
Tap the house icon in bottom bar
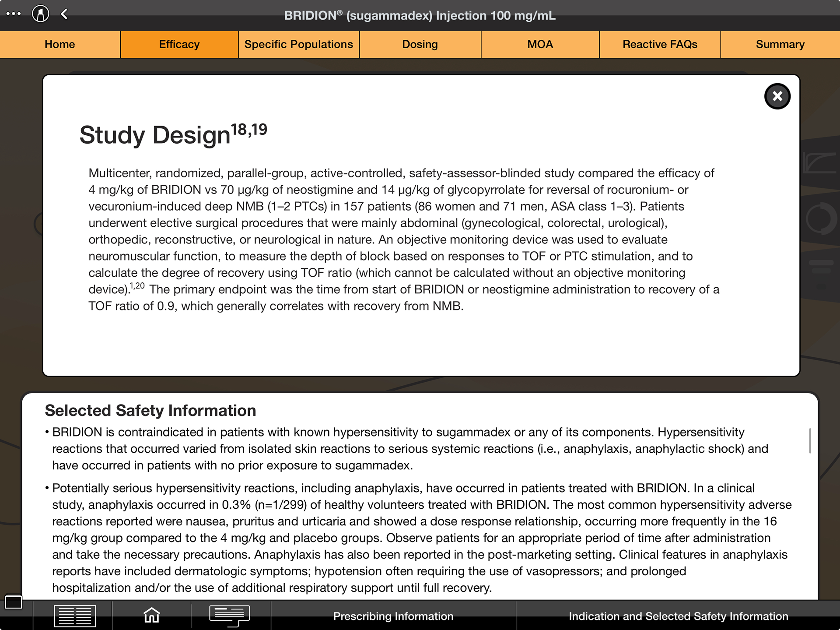pyautogui.click(x=152, y=615)
